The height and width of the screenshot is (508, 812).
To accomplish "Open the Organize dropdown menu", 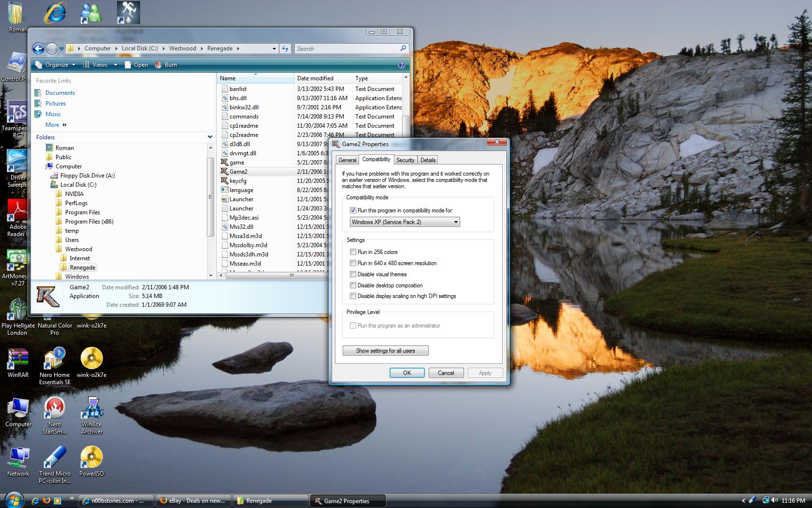I will (x=56, y=65).
